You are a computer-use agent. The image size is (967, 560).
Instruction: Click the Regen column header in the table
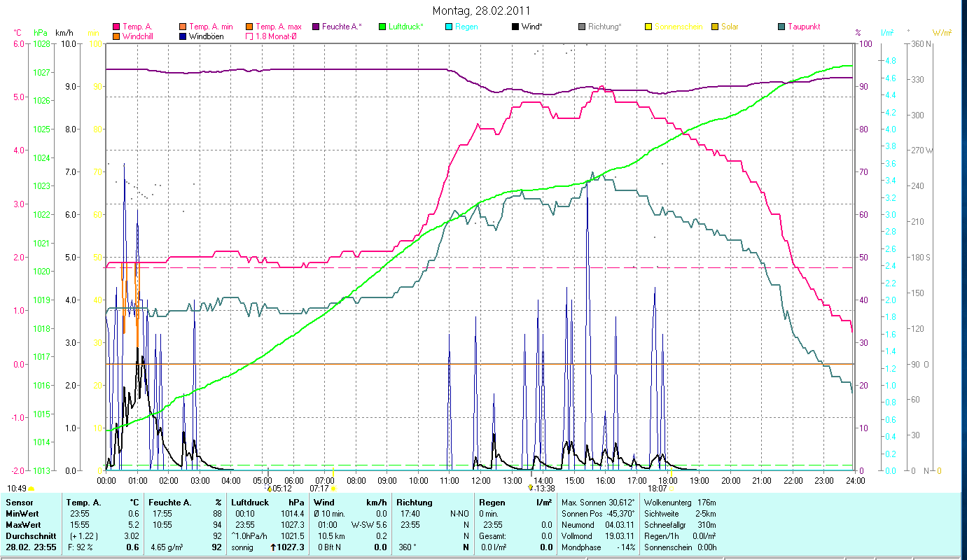[492, 503]
